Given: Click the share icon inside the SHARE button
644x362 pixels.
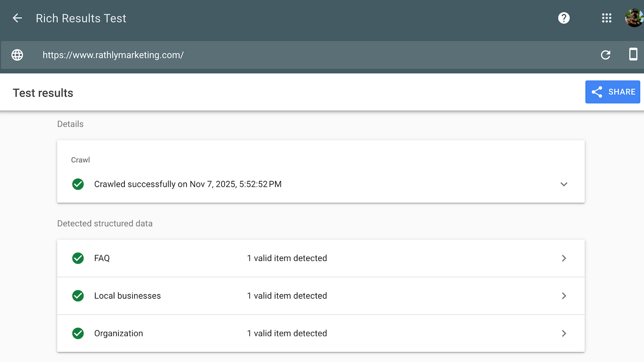Looking at the screenshot, I should click(x=597, y=92).
